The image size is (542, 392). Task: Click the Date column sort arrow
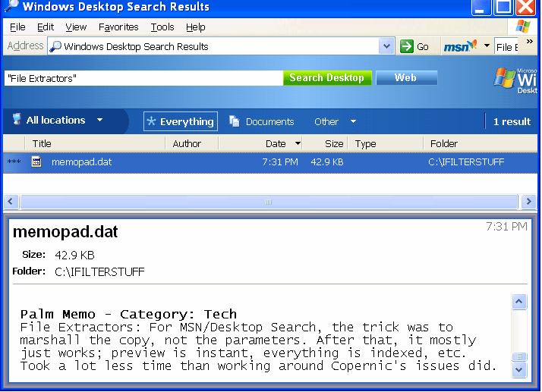pos(298,143)
